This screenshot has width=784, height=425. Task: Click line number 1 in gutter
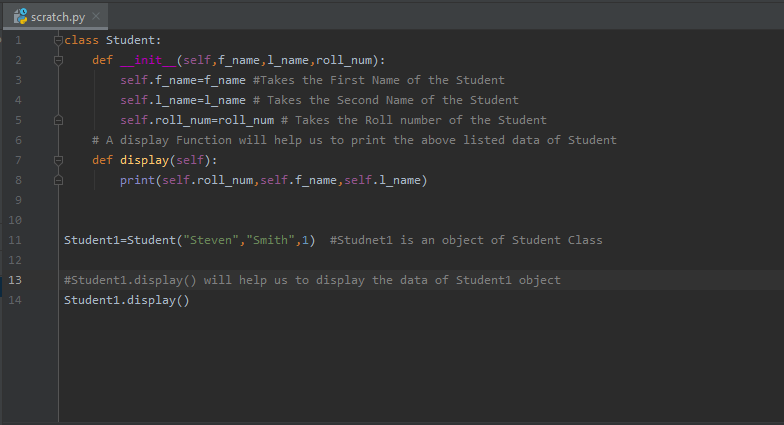point(18,40)
